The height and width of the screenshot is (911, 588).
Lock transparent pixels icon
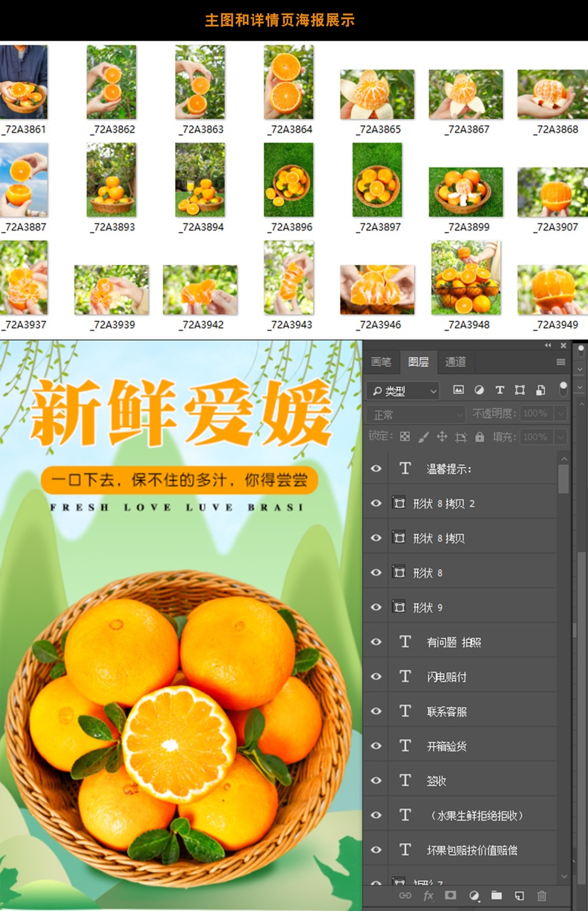tap(405, 437)
